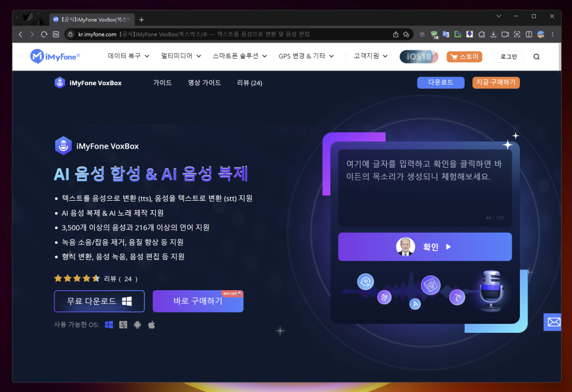Click the video recorder toolbar icon
This screenshot has height=392, width=572.
505,34
